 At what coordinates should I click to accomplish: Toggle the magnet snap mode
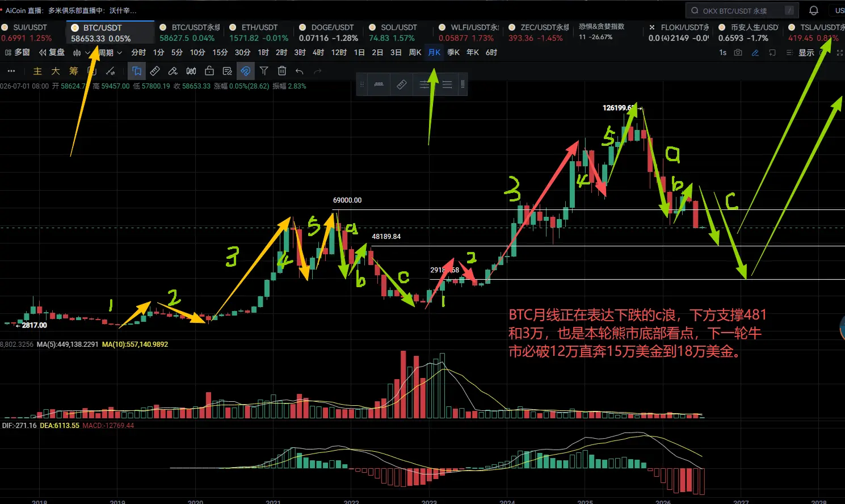246,71
